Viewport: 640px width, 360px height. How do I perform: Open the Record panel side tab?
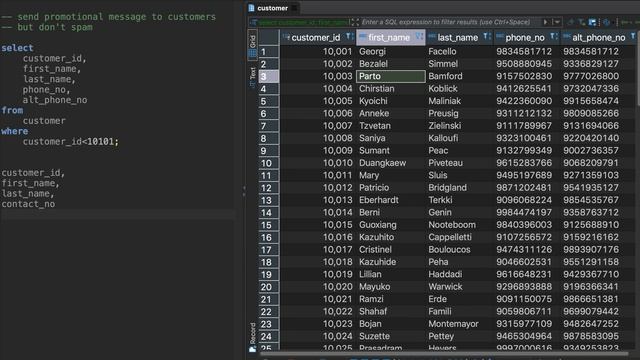(x=253, y=337)
